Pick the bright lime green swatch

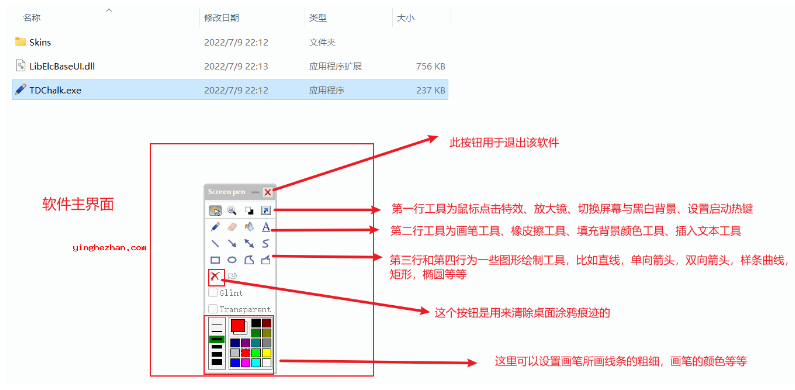click(x=256, y=353)
